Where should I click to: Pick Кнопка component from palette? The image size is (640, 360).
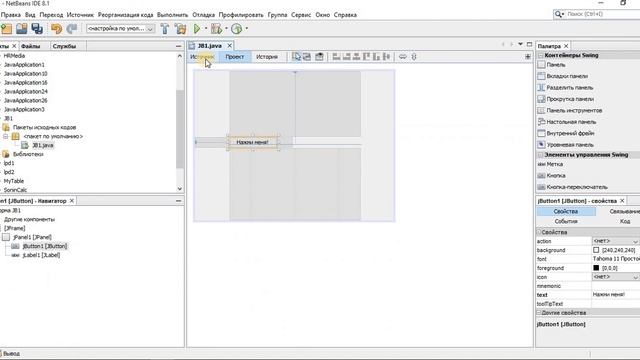(556, 176)
